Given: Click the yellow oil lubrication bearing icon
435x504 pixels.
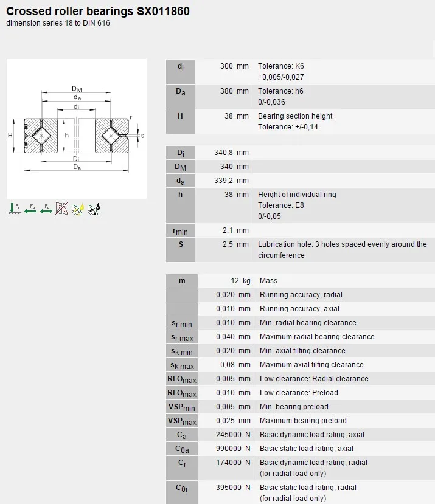Looking at the screenshot, I should (77, 209).
